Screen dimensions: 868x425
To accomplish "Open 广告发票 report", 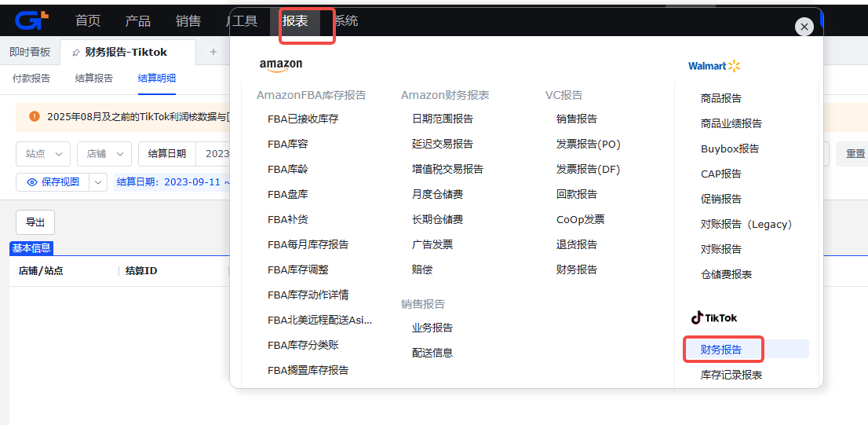I will click(432, 244).
